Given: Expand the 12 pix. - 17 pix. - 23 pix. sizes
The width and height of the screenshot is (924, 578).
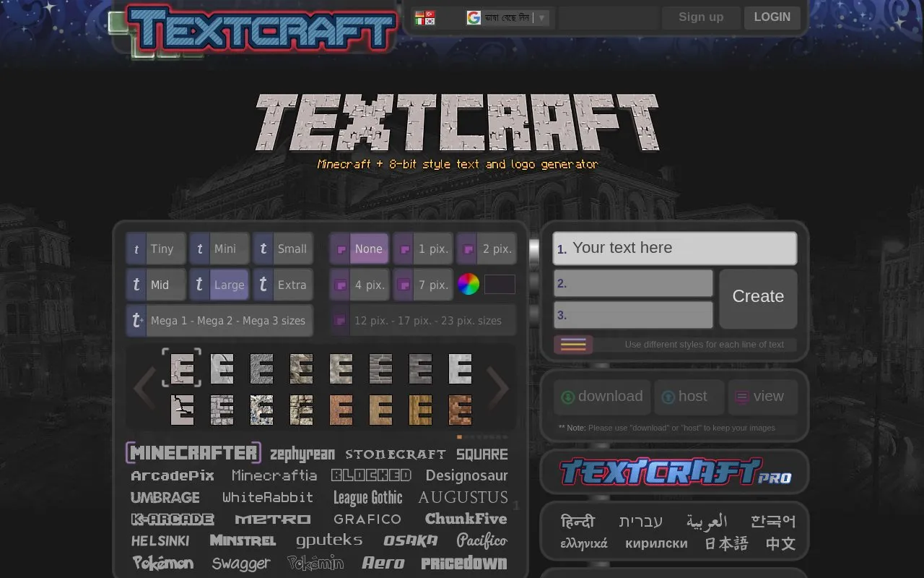Looking at the screenshot, I should tap(423, 320).
